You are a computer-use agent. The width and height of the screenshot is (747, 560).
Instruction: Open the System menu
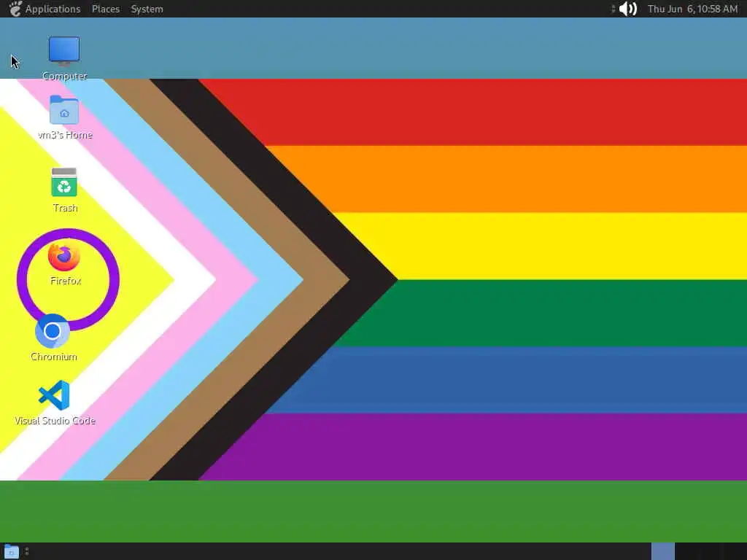click(x=147, y=9)
